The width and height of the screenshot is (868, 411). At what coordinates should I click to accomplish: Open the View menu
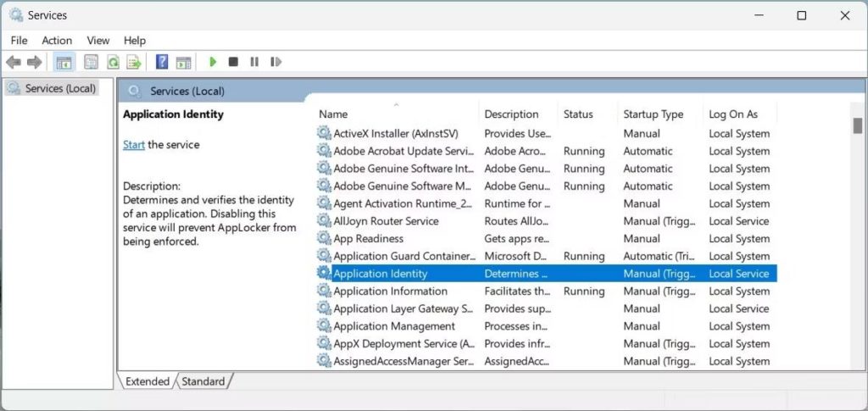click(98, 40)
